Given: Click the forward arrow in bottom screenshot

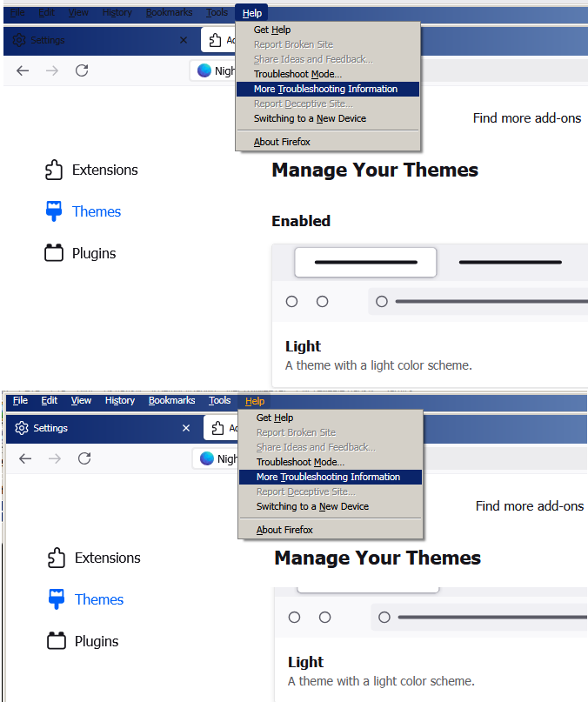Looking at the screenshot, I should coord(55,458).
